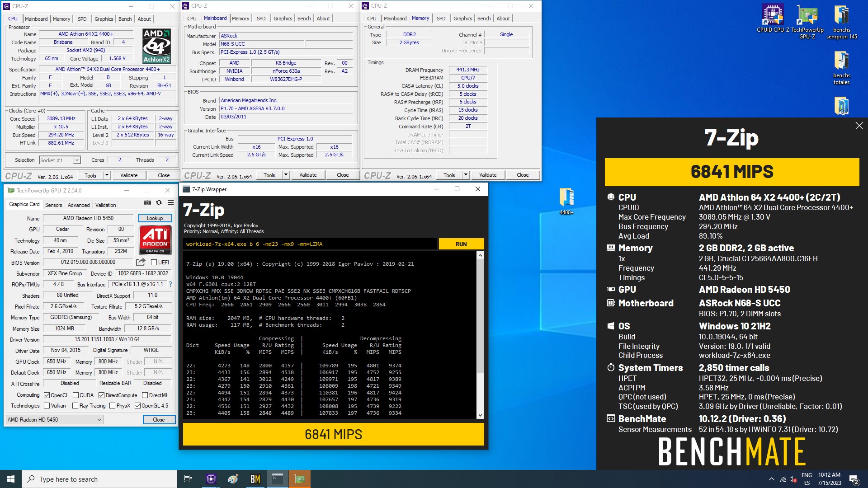Toggle the OpenCL checkbox

[47, 395]
